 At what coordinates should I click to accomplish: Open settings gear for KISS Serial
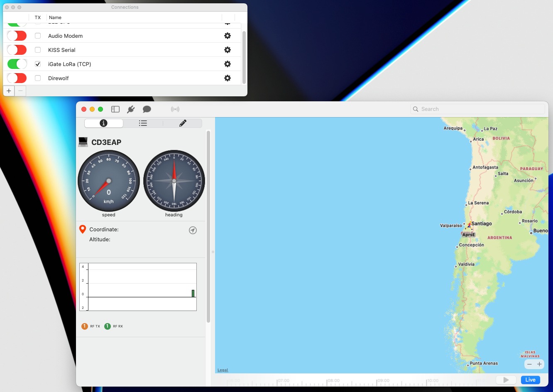pos(228,50)
